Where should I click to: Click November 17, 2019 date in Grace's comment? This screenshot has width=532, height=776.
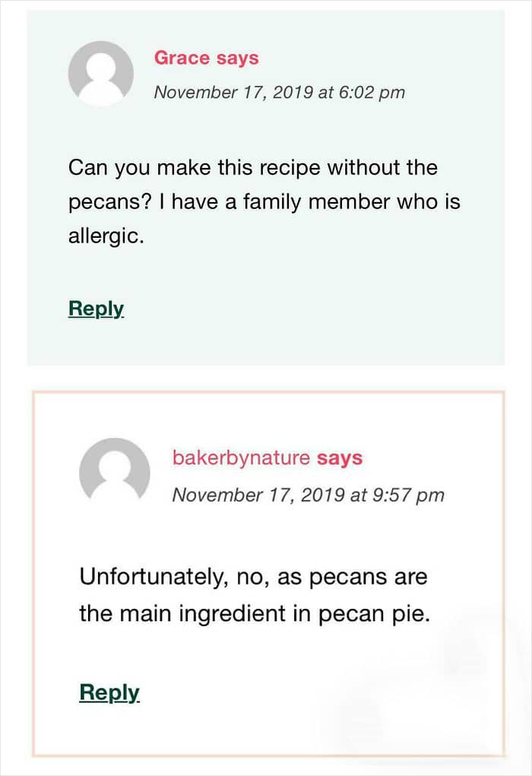233,92
